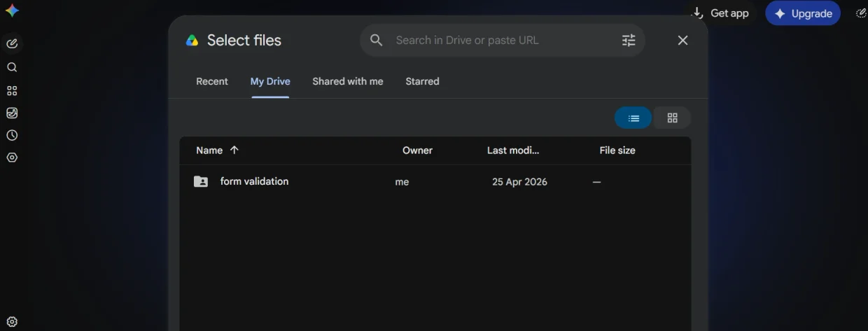
Task: Open the history clock icon in the sidebar
Action: coord(12,135)
